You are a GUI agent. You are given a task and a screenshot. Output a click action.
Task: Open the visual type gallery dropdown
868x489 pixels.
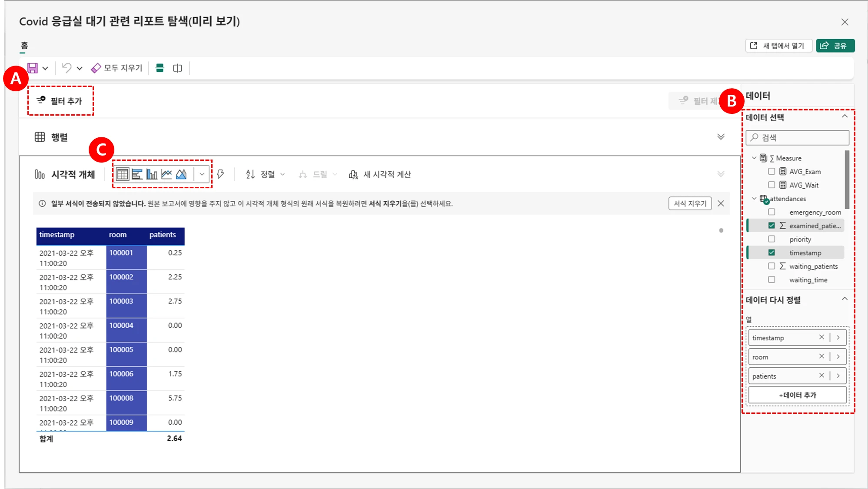[202, 174]
